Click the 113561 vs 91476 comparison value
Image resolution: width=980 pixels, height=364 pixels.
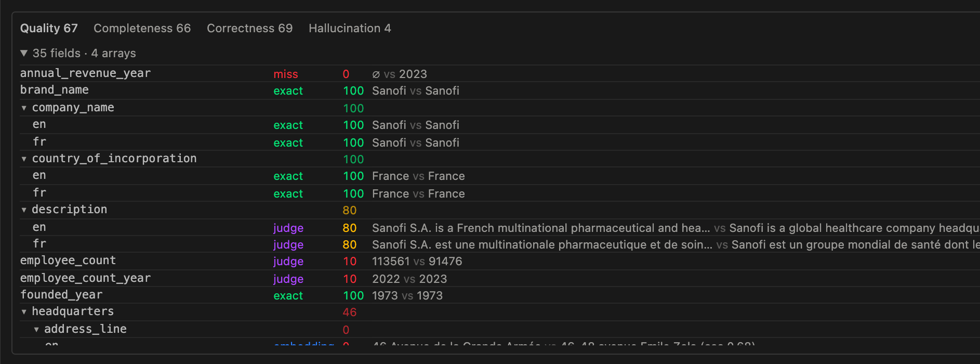417,261
